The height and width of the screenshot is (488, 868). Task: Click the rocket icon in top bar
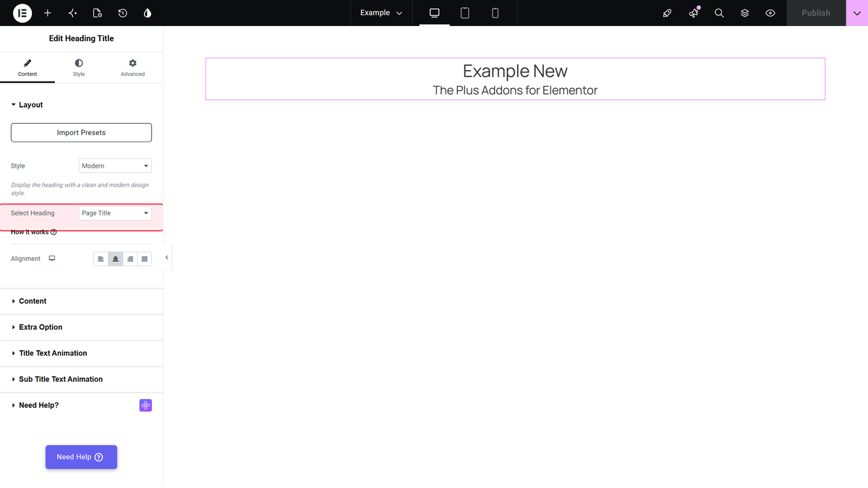(x=668, y=13)
